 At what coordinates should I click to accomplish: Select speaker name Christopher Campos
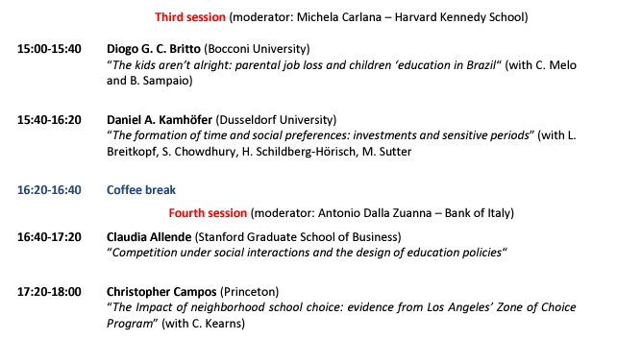pos(161,292)
